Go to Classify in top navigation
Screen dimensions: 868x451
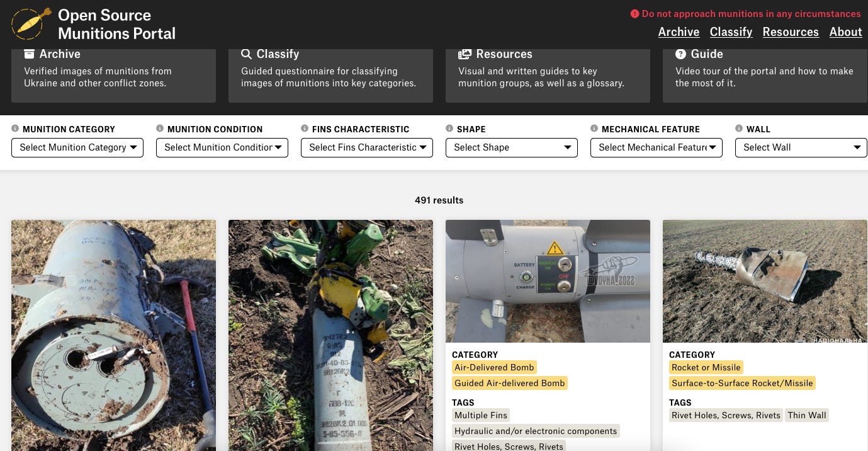[x=731, y=32]
